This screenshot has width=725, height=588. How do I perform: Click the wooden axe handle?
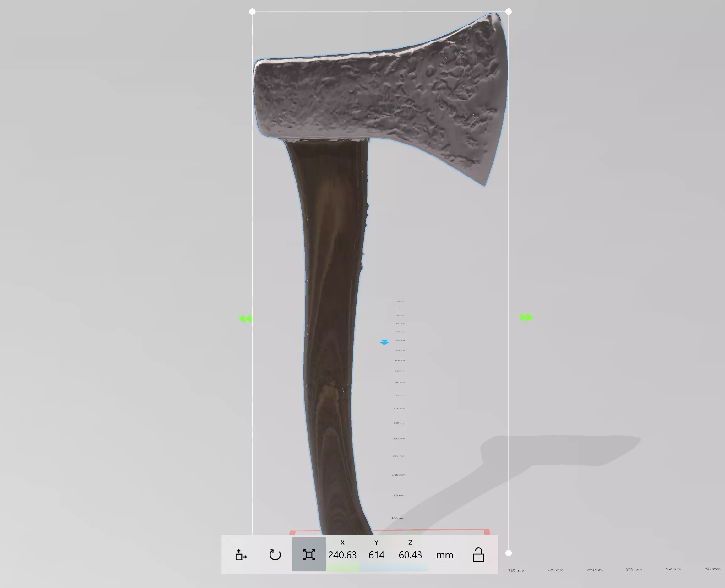(330, 305)
